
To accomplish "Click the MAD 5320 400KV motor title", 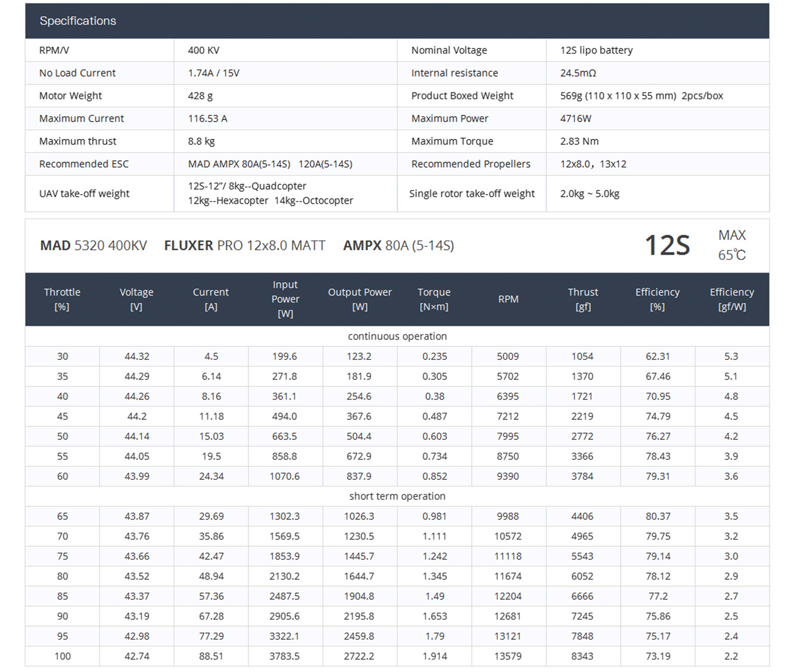I will pyautogui.click(x=93, y=245).
